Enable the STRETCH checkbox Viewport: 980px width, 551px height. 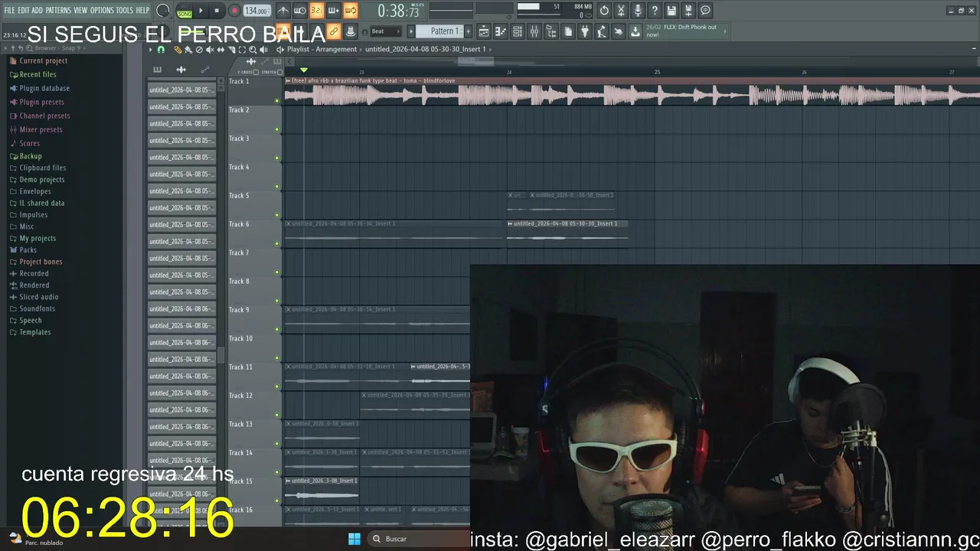[x=279, y=72]
